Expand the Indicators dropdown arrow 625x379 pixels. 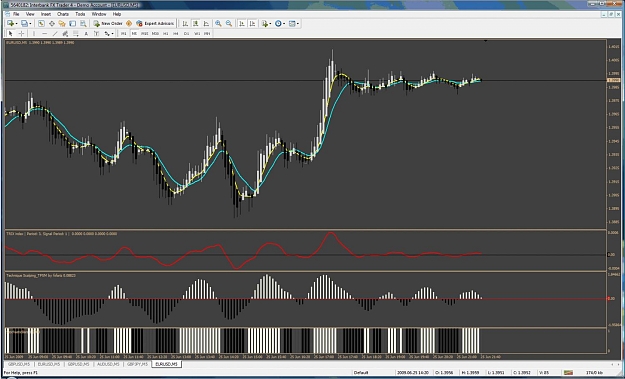click(x=270, y=24)
